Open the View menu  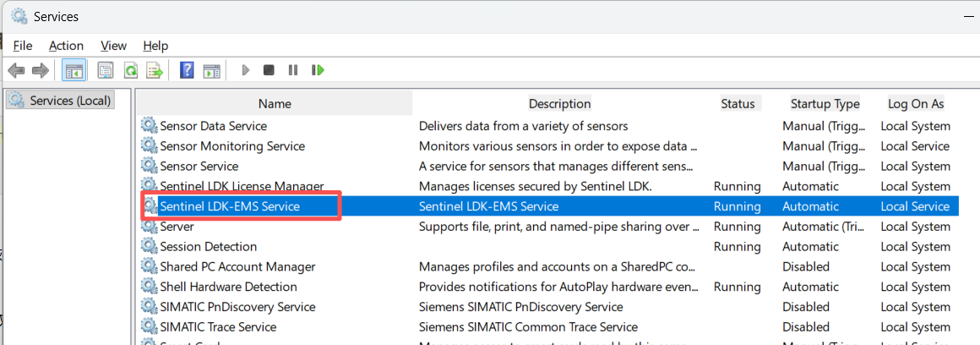113,46
